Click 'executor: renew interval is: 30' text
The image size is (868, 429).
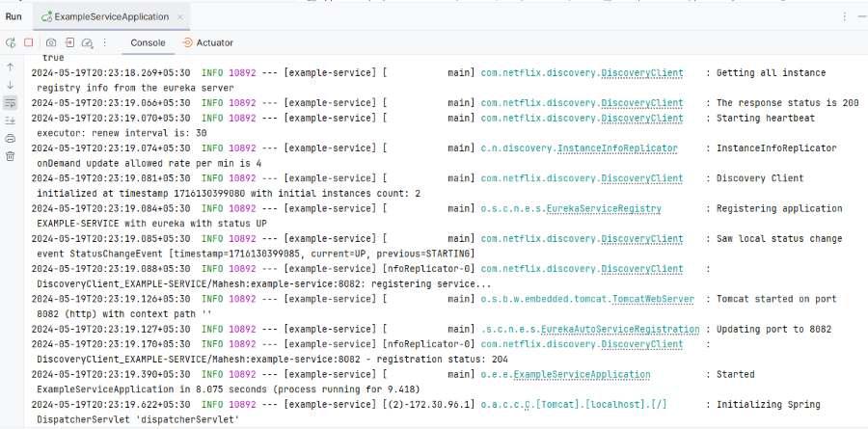point(122,133)
